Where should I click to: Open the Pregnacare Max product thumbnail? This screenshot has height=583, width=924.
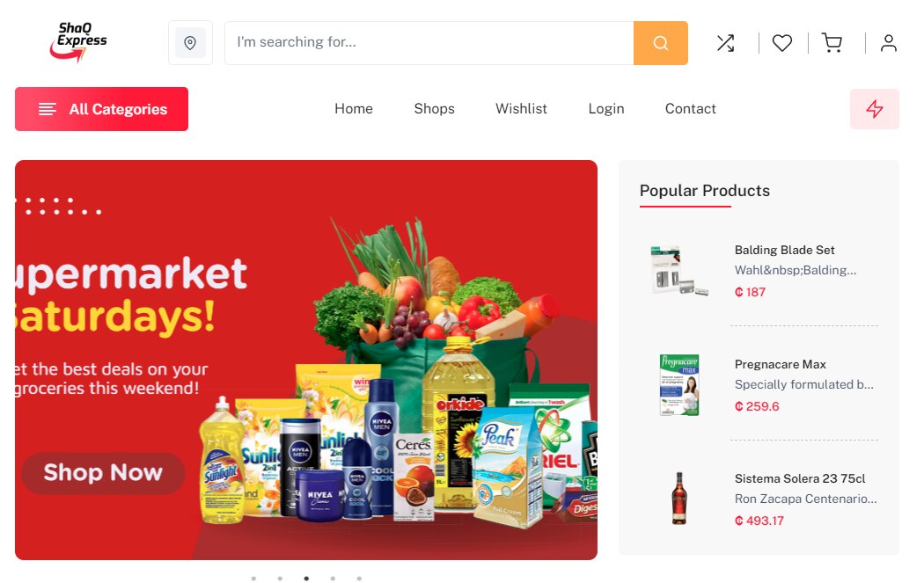click(x=679, y=385)
